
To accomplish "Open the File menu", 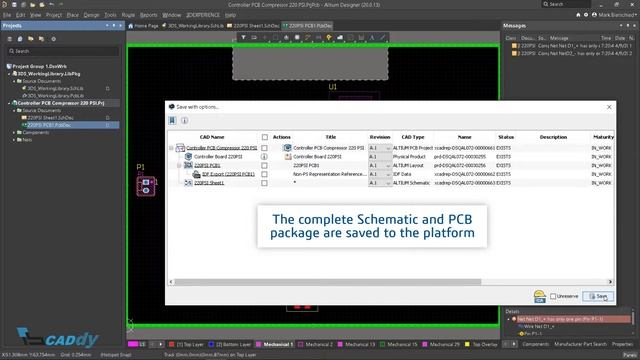I will (7, 15).
